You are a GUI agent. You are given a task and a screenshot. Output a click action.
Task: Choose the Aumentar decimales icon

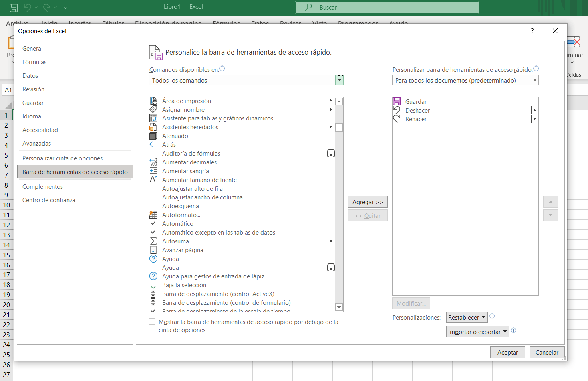(153, 162)
